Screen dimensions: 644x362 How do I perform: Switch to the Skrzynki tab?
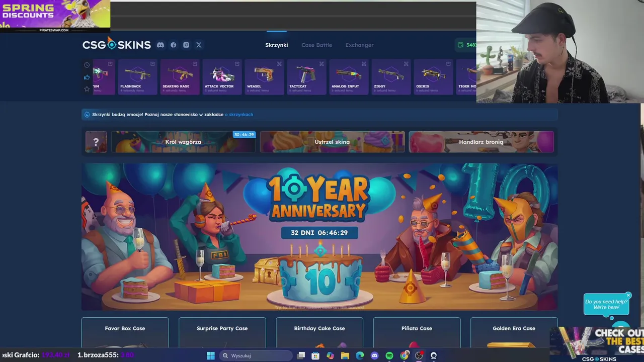(x=277, y=45)
